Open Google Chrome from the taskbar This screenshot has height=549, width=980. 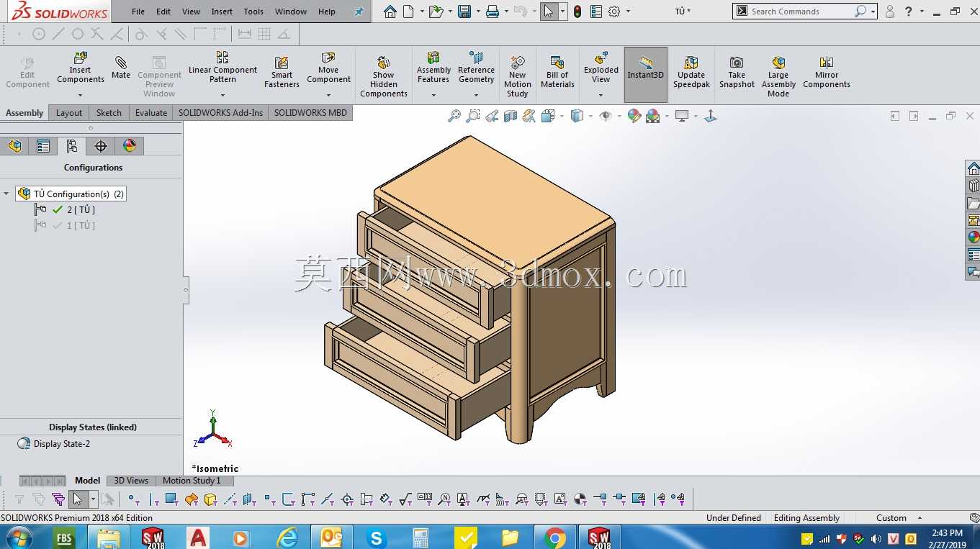pyautogui.click(x=554, y=537)
